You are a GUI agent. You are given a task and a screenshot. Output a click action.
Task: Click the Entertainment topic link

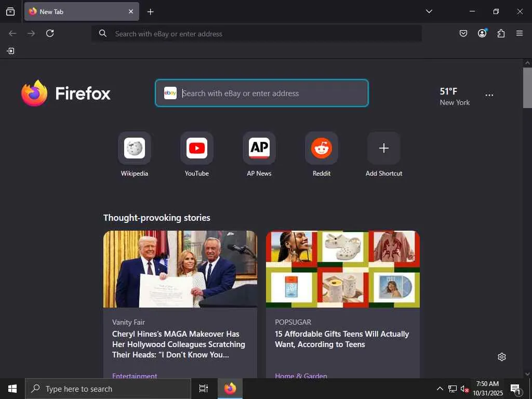(135, 376)
